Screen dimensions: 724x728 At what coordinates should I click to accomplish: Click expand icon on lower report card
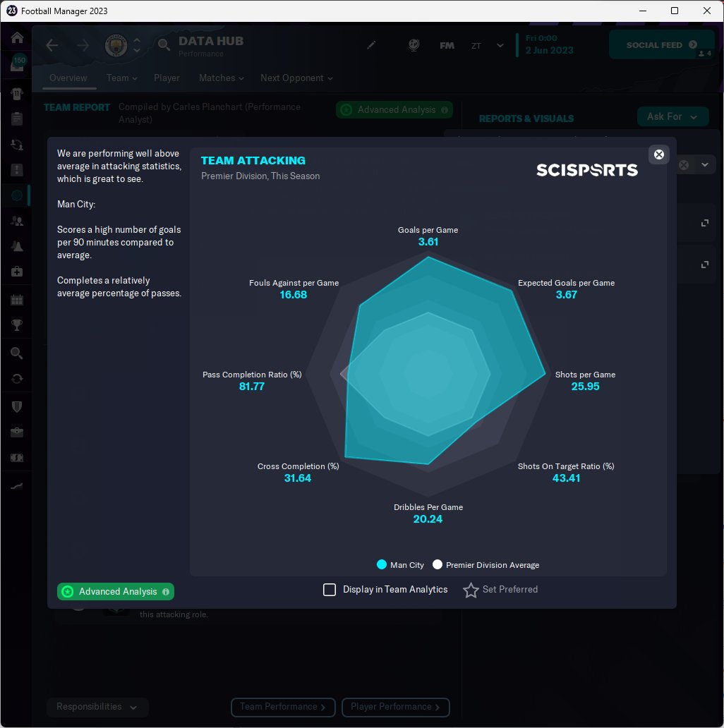(x=704, y=265)
